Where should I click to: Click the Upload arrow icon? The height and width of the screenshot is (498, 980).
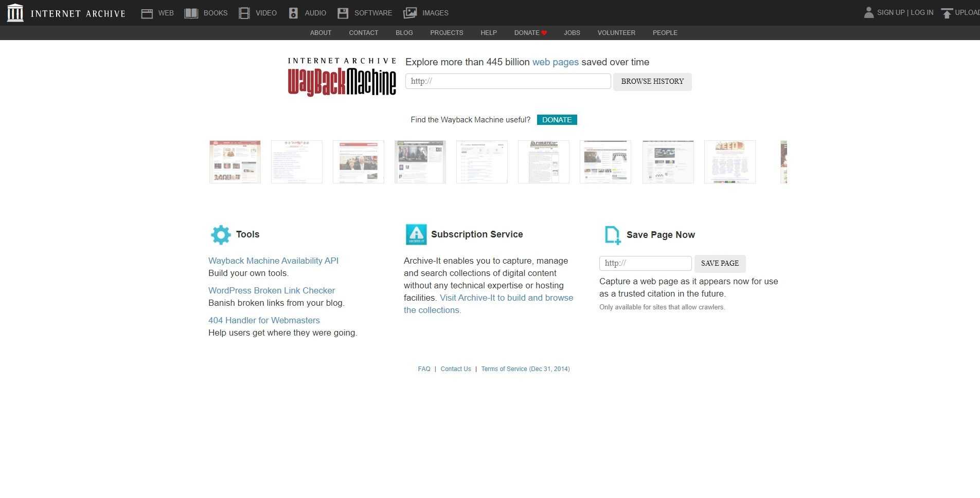click(x=946, y=13)
